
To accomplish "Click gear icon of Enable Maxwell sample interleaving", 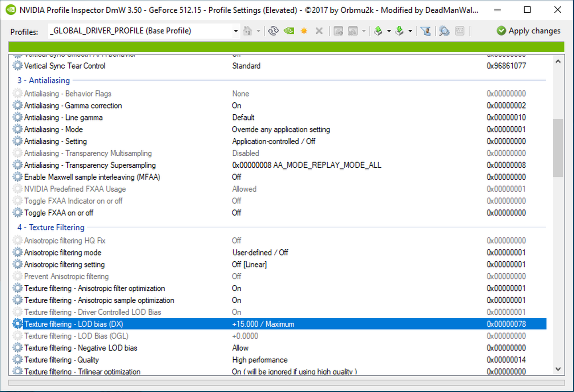I will 17,177.
